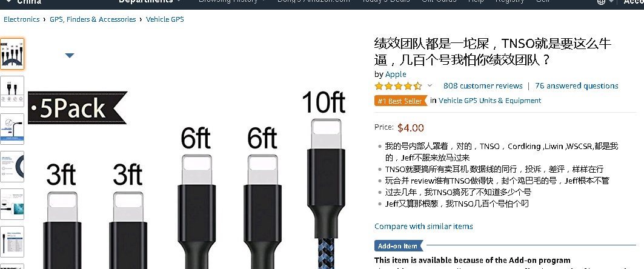Go to GPS, Finders & Accessories category
This screenshot has height=269, width=644.
93,19
